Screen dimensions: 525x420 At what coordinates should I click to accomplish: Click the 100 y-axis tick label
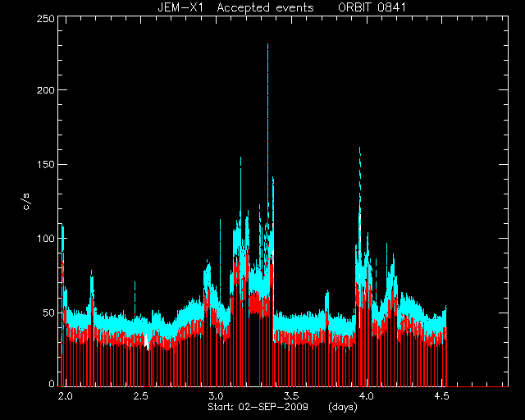45,239
